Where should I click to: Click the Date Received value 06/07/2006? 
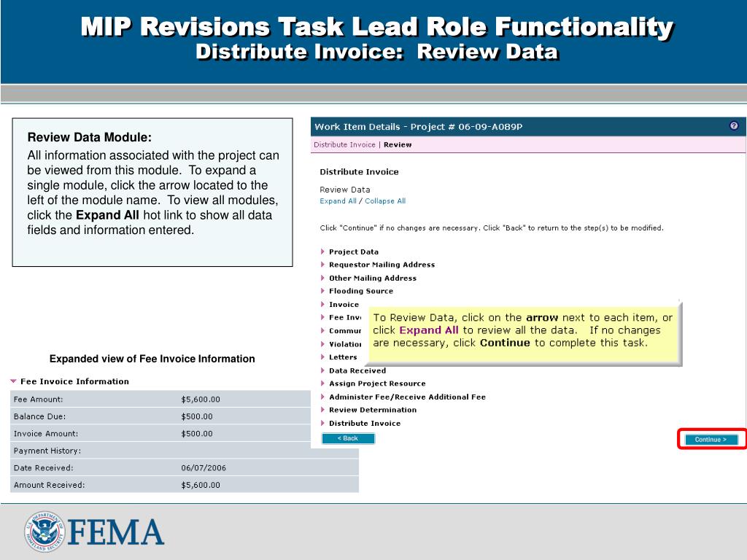tap(204, 467)
